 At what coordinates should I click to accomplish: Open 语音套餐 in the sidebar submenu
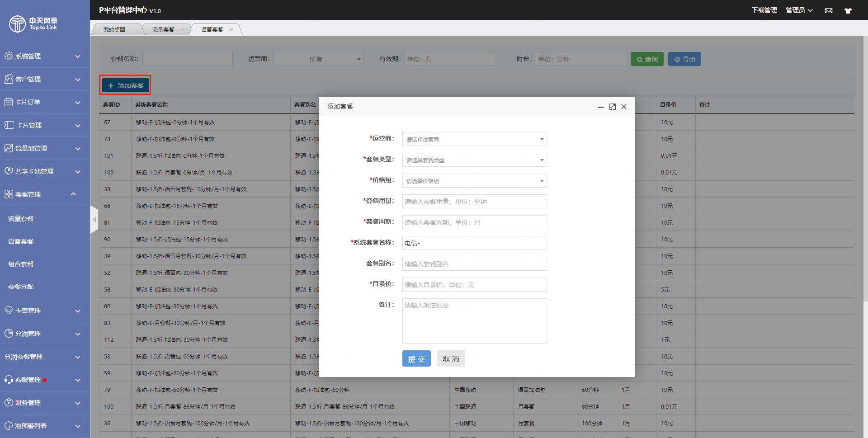(21, 241)
